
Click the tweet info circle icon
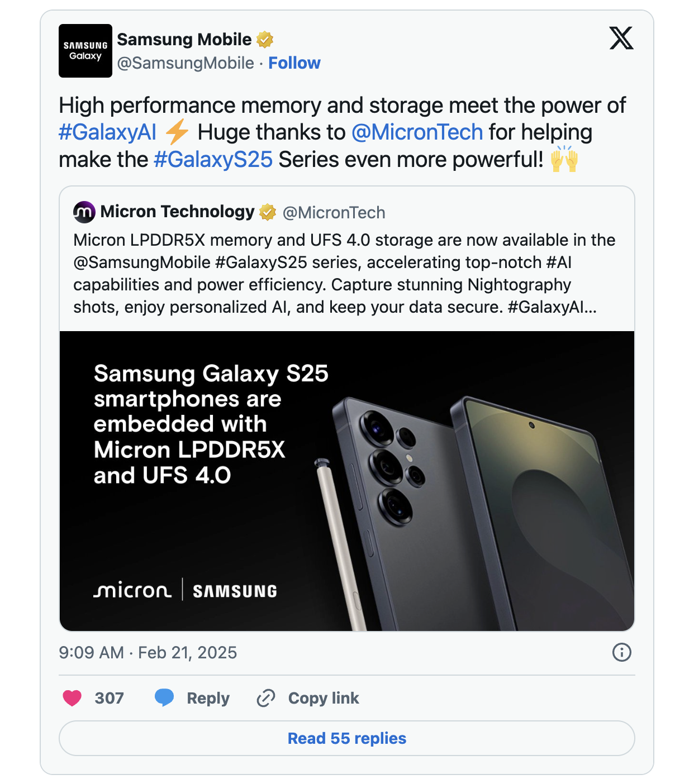click(x=622, y=652)
